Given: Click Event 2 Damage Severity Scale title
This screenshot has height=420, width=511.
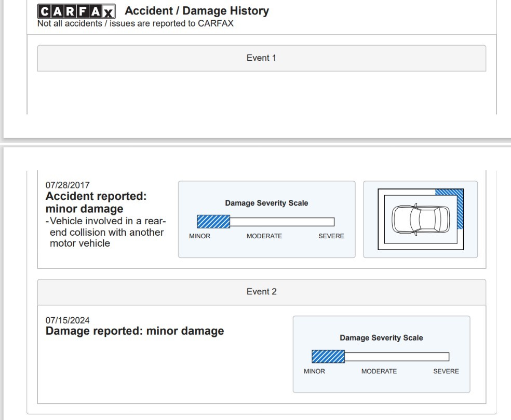Looking at the screenshot, I should pyautogui.click(x=381, y=338).
